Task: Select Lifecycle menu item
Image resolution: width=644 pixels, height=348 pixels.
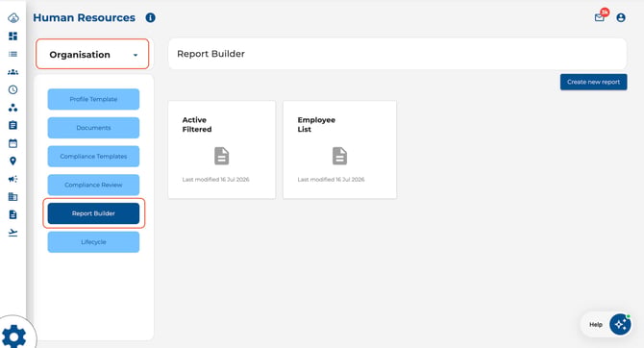Action: click(93, 242)
